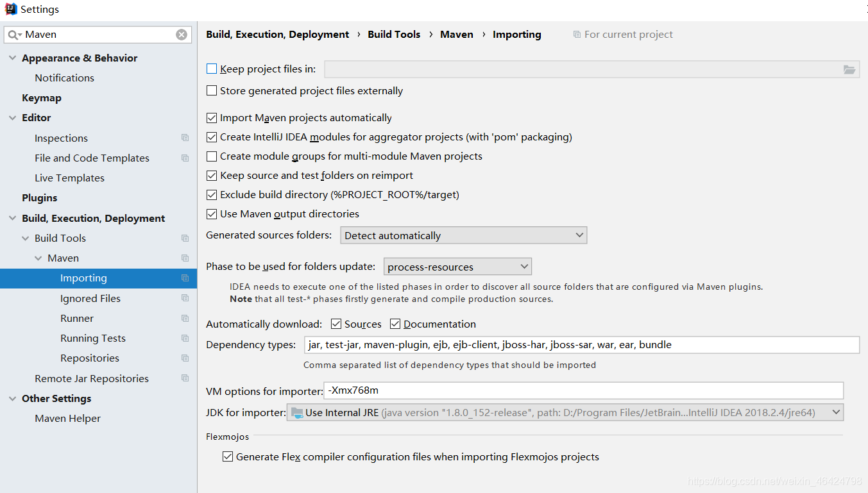
Task: Uncheck automatic download of Sources
Action: (336, 324)
